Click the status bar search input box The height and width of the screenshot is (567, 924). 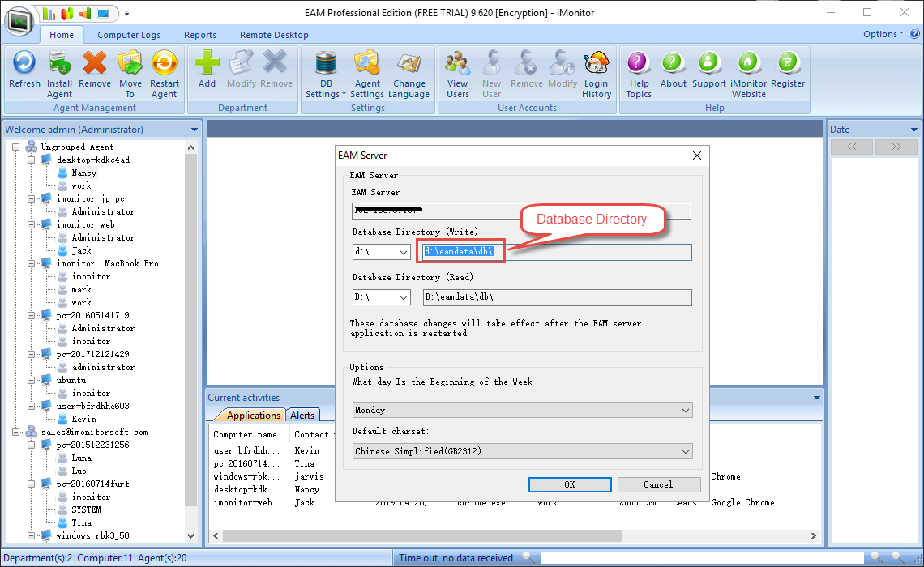click(x=703, y=557)
